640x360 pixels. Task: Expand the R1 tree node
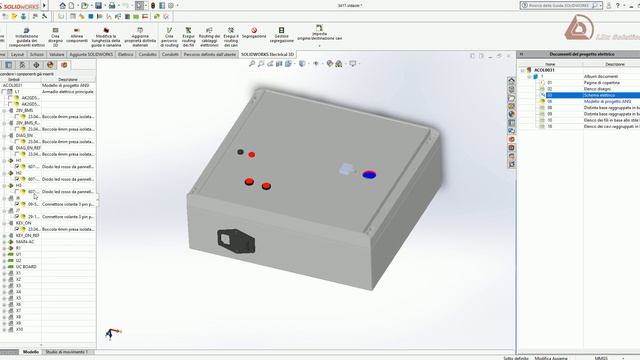[x=4, y=248]
